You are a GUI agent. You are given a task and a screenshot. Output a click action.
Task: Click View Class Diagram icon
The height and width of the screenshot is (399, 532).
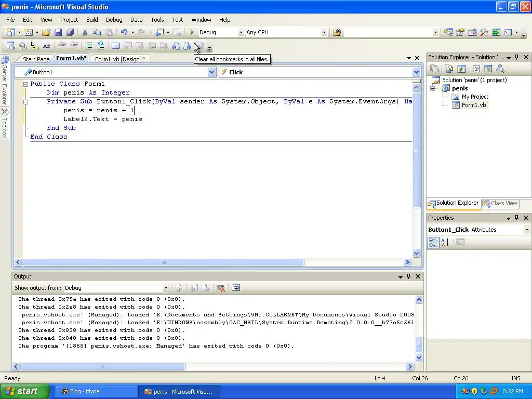click(500, 69)
